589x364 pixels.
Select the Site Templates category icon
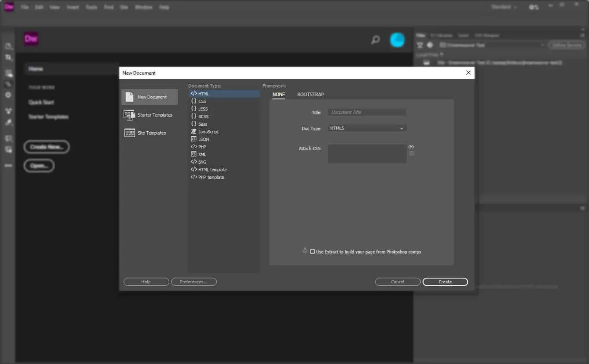click(130, 133)
